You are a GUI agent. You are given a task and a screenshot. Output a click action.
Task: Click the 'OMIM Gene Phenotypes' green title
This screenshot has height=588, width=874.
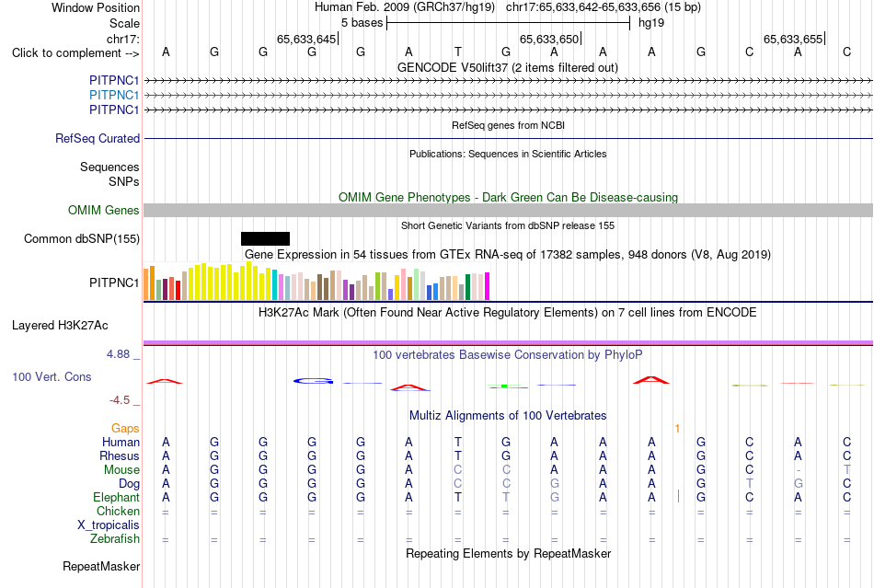coord(508,197)
